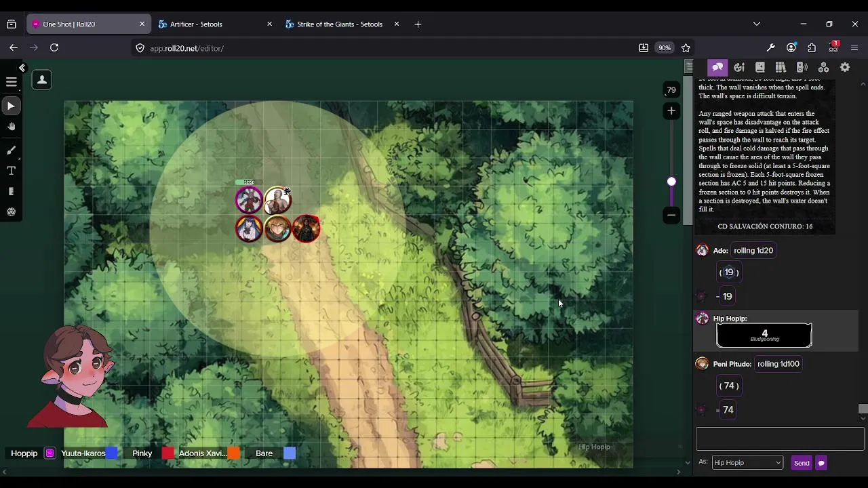The height and width of the screenshot is (488, 868).
Task: Zoom in with the plus button
Action: click(671, 110)
